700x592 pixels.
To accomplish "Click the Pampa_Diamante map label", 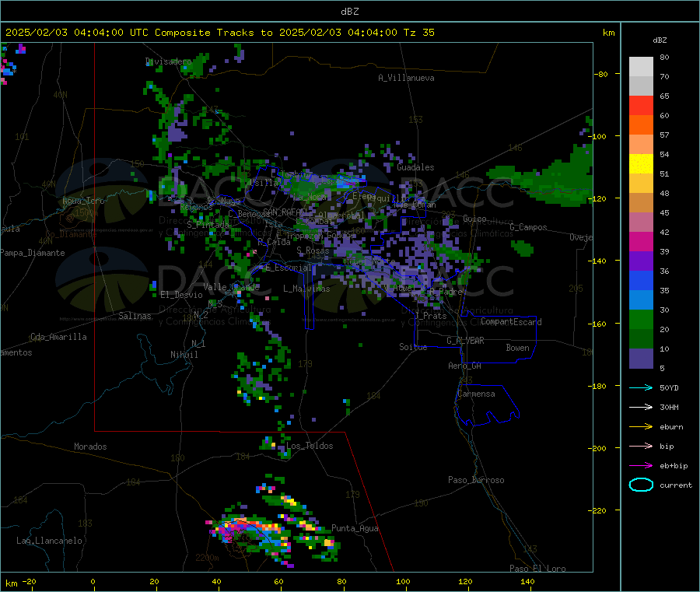I will click(x=33, y=253).
